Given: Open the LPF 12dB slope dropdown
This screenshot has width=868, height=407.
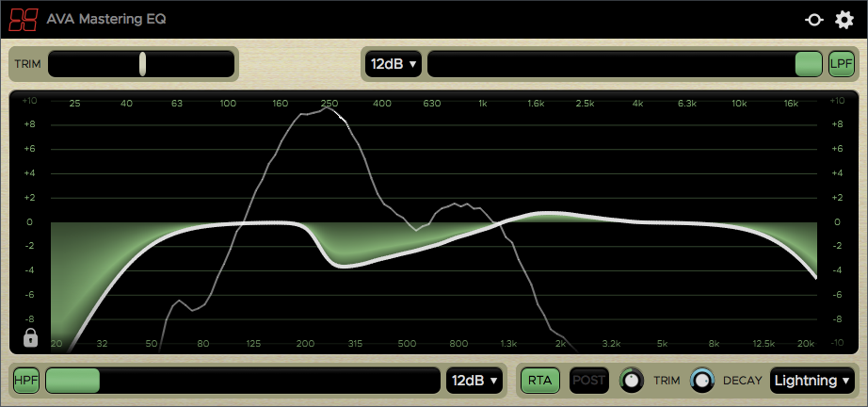Looking at the screenshot, I should tap(394, 64).
